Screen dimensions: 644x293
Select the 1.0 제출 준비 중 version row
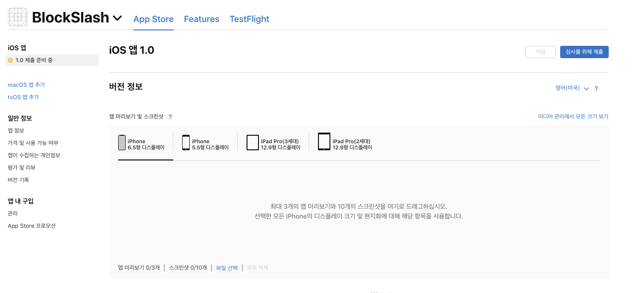[52, 60]
